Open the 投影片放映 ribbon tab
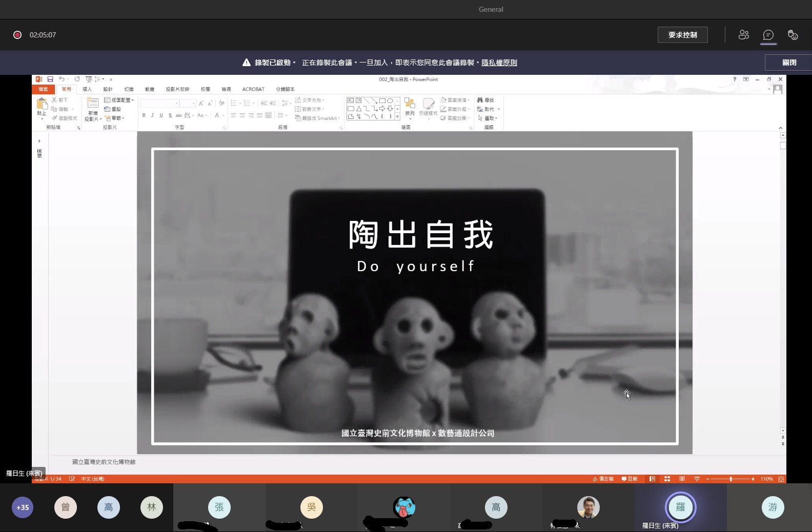 tap(177, 89)
